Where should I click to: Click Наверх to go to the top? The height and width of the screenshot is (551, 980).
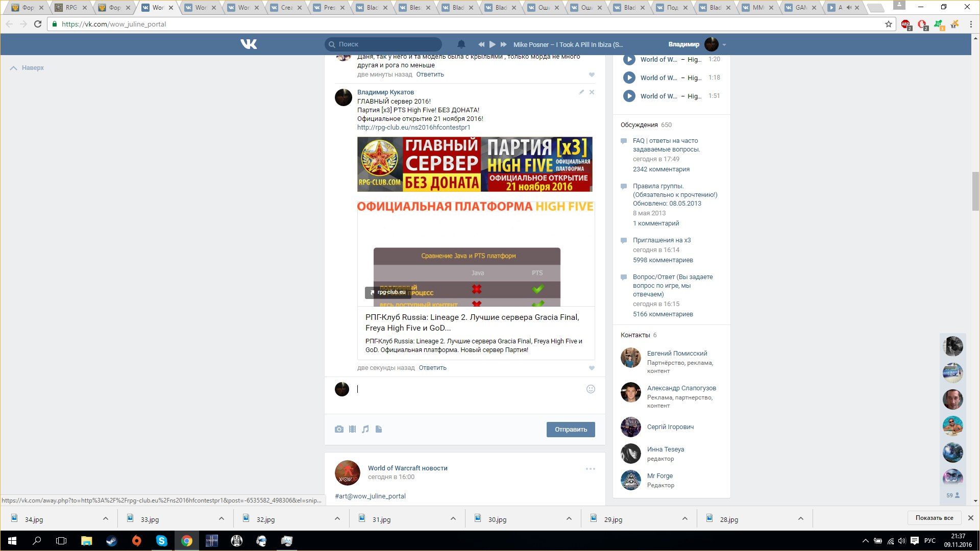27,68
